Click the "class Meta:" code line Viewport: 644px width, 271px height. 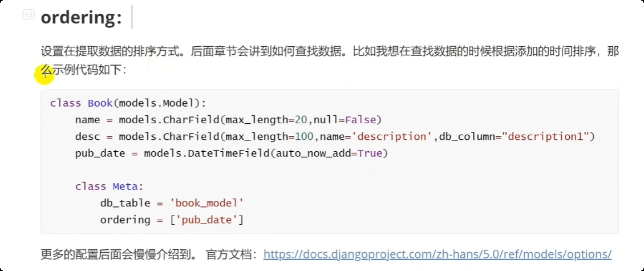110,187
